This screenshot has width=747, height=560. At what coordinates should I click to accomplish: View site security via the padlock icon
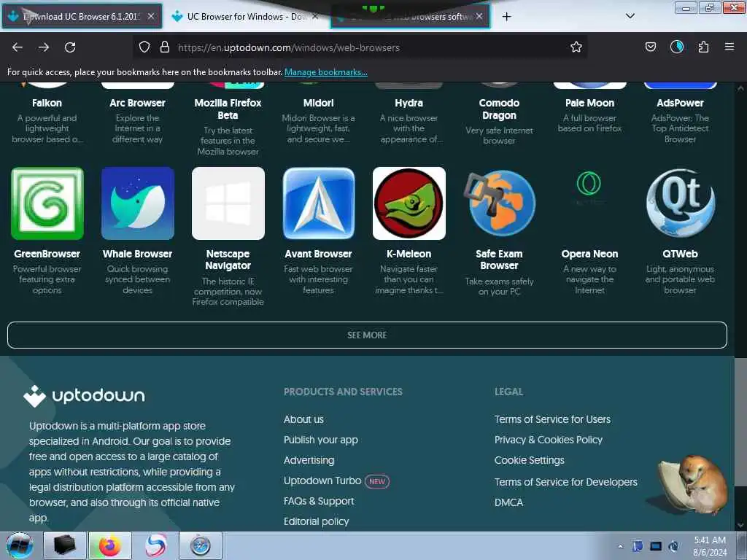point(165,47)
